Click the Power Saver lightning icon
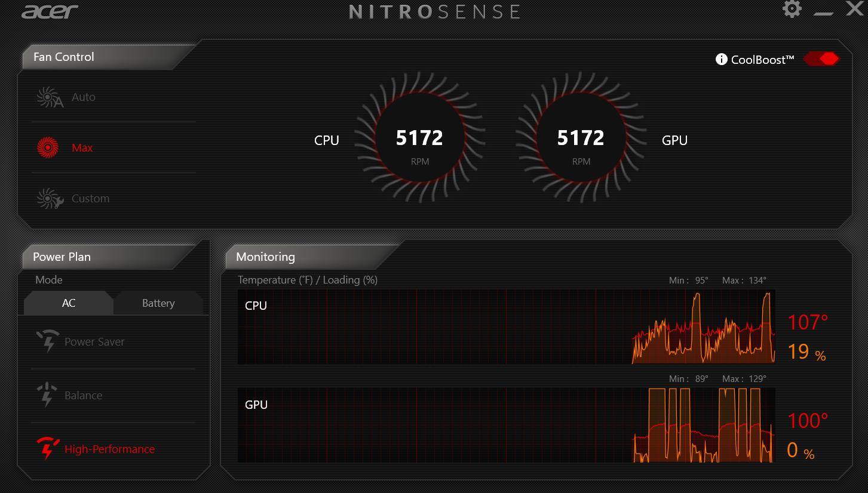This screenshot has height=493, width=868. pyautogui.click(x=48, y=341)
